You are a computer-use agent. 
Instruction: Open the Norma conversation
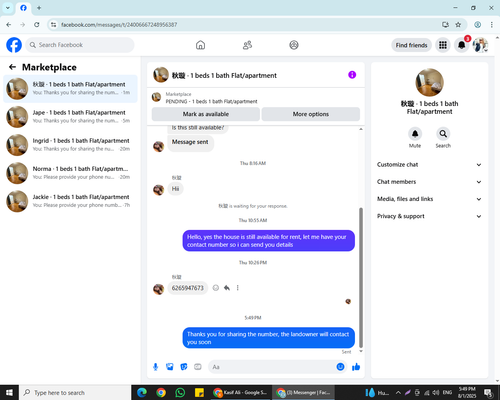[x=70, y=173]
